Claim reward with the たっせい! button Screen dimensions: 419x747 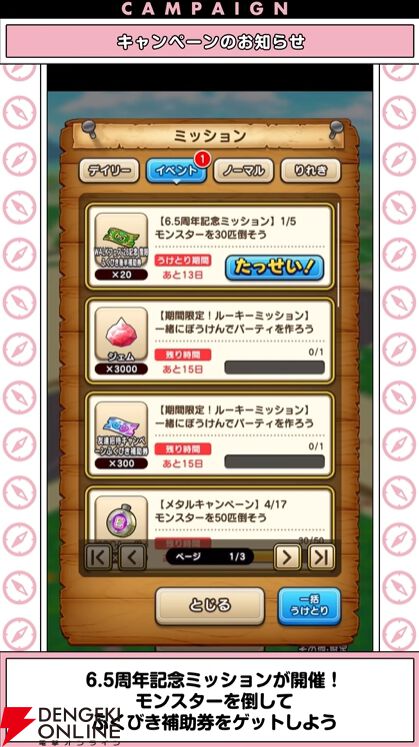[274, 268]
